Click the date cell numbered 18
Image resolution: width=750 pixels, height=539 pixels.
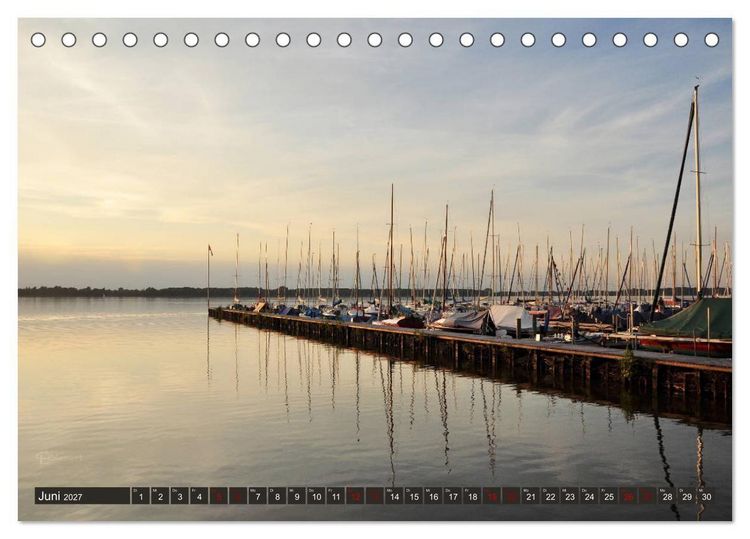pyautogui.click(x=472, y=496)
